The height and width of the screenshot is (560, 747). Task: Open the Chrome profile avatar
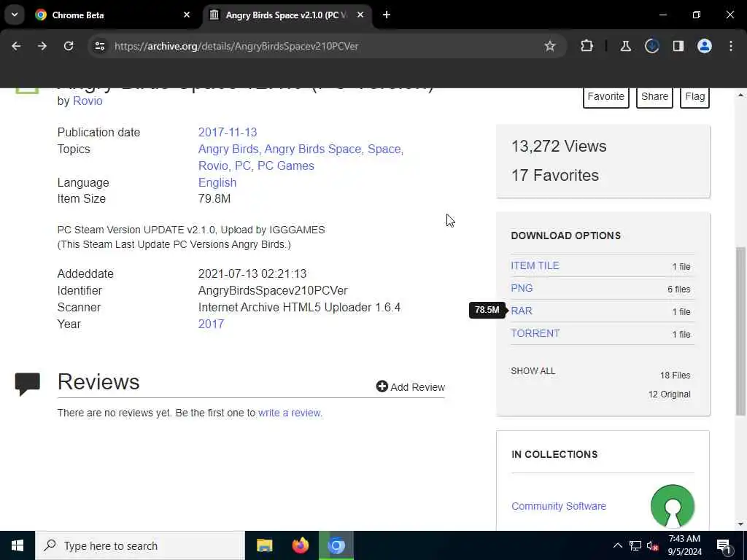(x=705, y=46)
